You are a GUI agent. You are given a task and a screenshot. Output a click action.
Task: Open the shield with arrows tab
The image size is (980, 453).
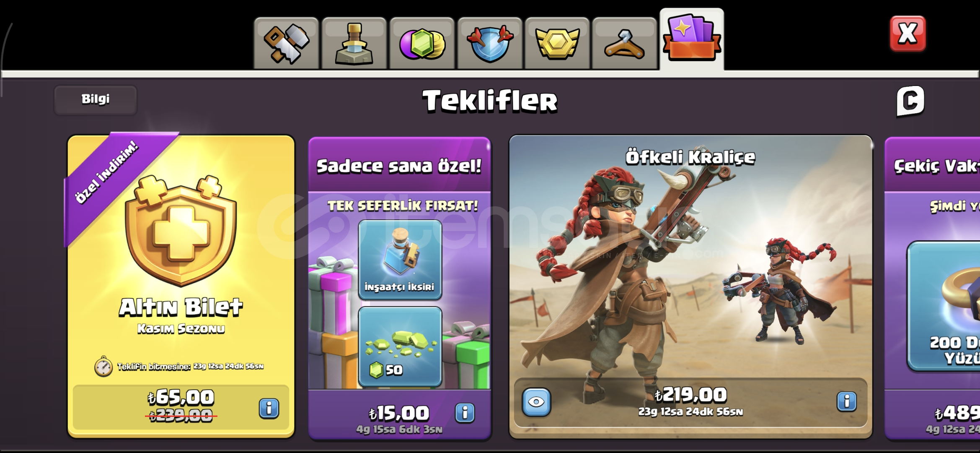click(x=490, y=44)
